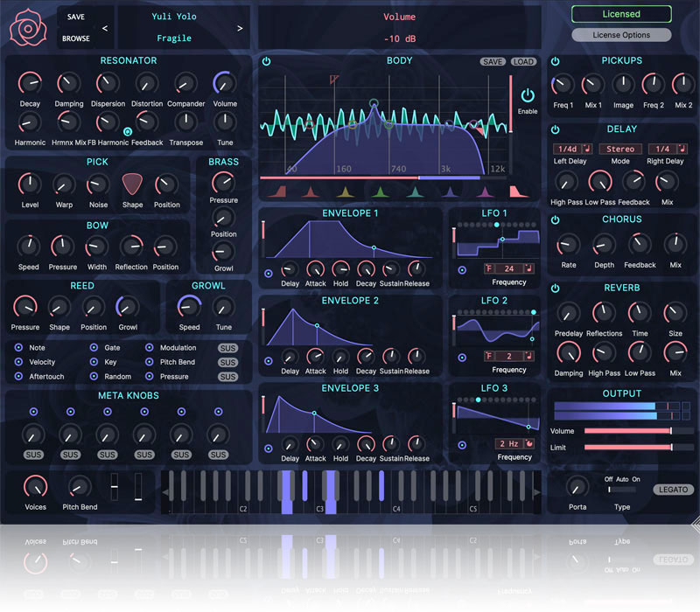Click the SAVE preset option
The width and height of the screenshot is (700, 612).
coord(75,17)
